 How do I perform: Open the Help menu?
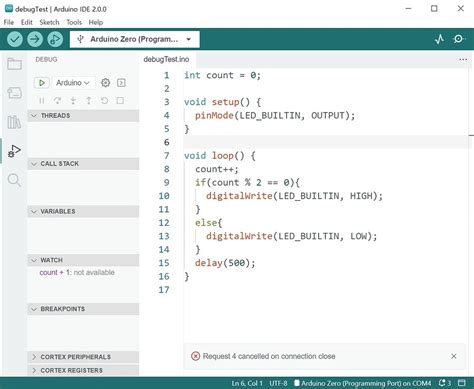pos(96,22)
